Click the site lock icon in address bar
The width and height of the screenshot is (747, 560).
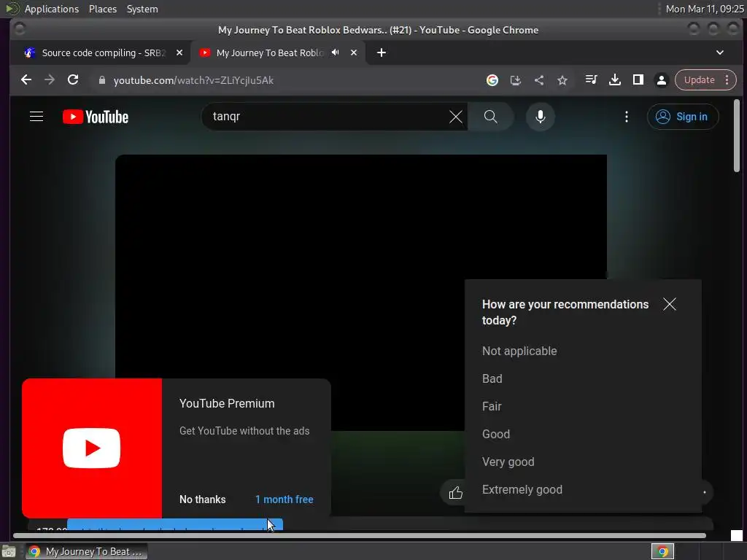pos(101,80)
